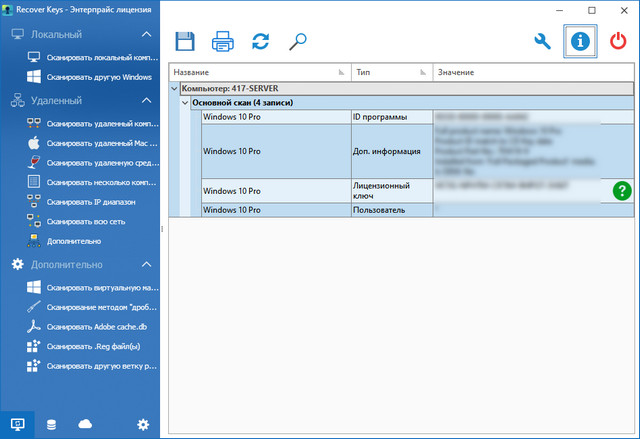The image size is (640, 439).
Task: Click the Refresh arrows icon
Action: coord(260,41)
